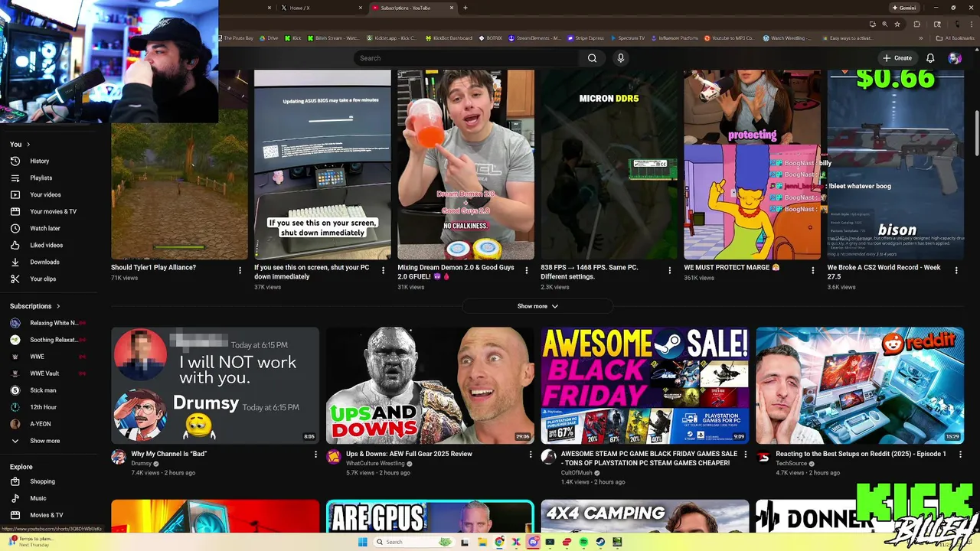980x551 pixels.
Task: Open Drive bookmark
Action: [x=269, y=37]
